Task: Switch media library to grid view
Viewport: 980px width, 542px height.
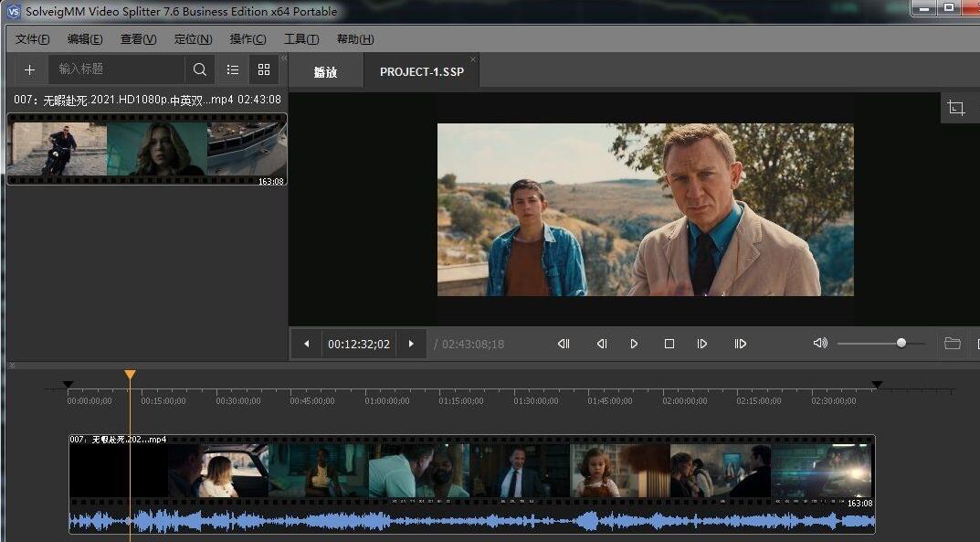Action: [264, 69]
